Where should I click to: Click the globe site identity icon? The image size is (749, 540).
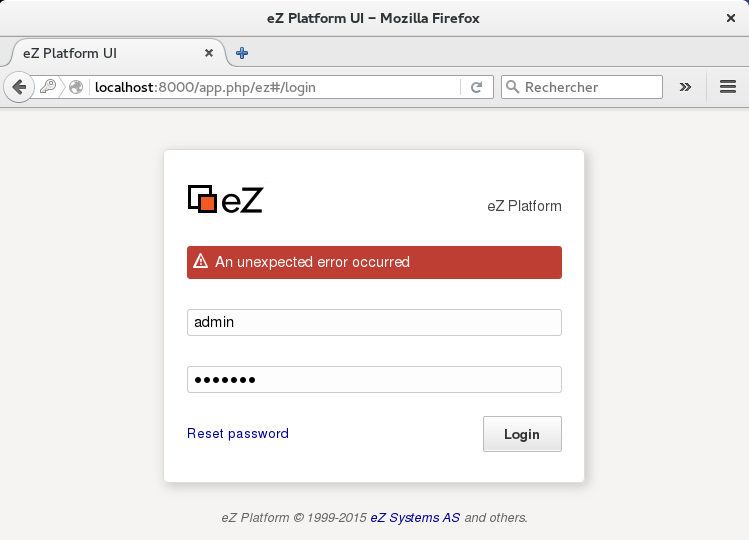(x=76, y=87)
